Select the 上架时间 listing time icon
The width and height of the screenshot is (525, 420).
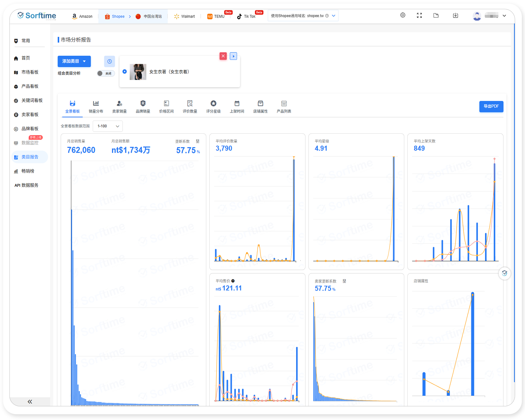pyautogui.click(x=237, y=106)
